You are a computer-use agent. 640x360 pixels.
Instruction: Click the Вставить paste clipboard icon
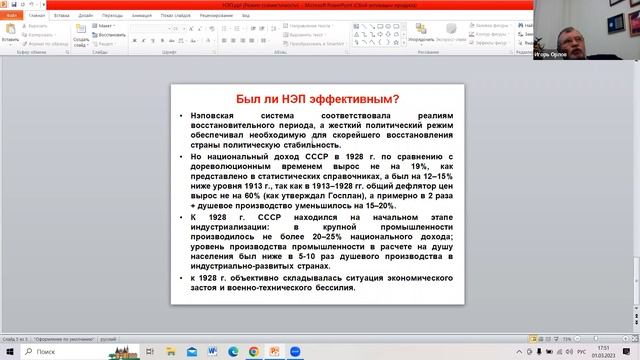click(11, 29)
